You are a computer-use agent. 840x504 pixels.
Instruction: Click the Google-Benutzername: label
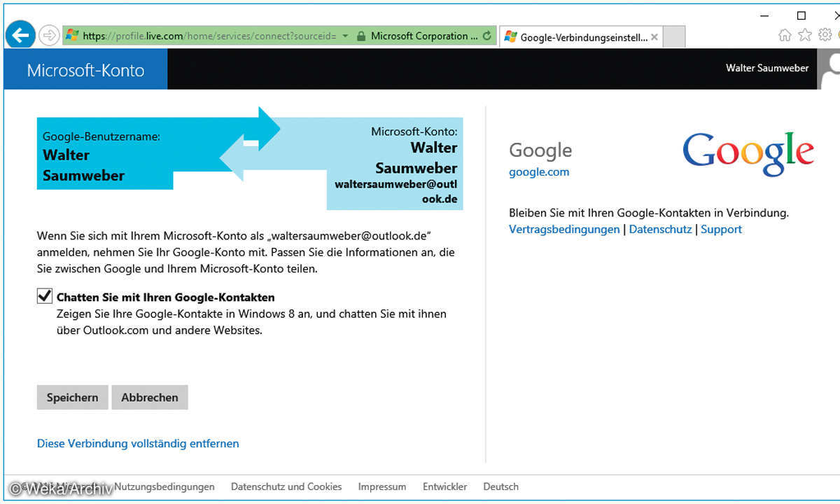tap(101, 136)
